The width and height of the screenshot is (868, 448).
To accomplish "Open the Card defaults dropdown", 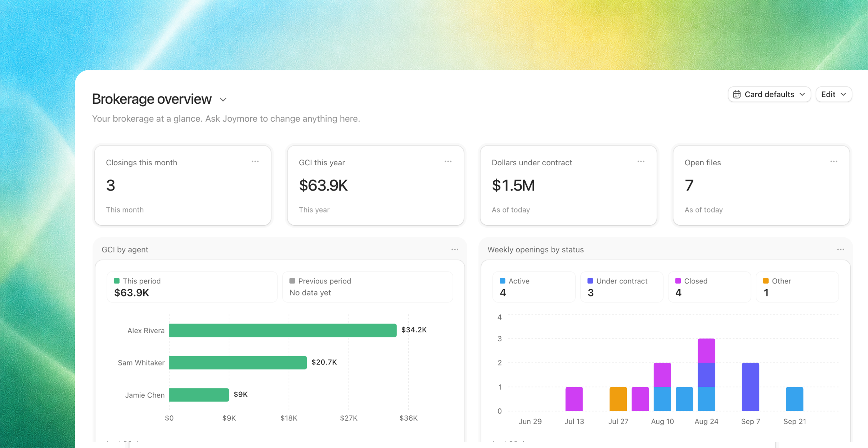I will [769, 94].
